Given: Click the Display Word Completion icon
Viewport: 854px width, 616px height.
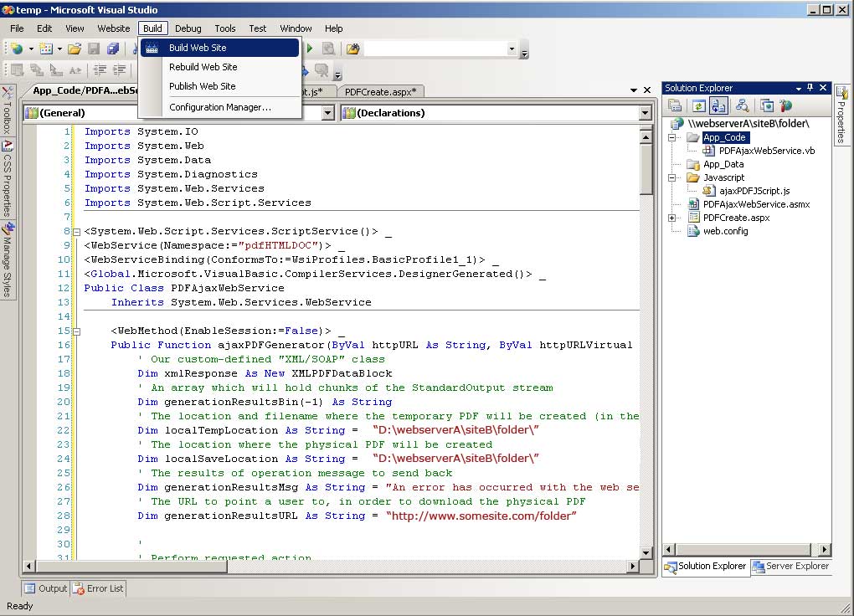Looking at the screenshot, I should coord(75,69).
